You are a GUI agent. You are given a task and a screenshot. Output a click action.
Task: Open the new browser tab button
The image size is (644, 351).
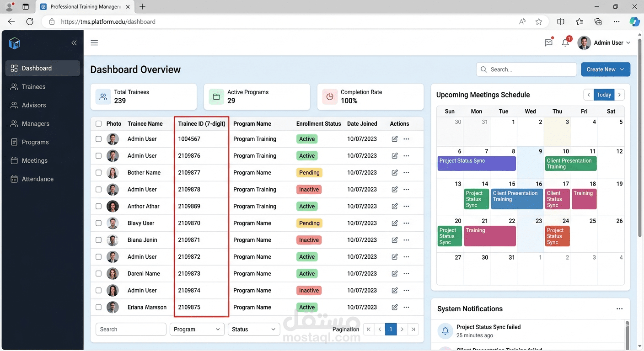coord(142,7)
